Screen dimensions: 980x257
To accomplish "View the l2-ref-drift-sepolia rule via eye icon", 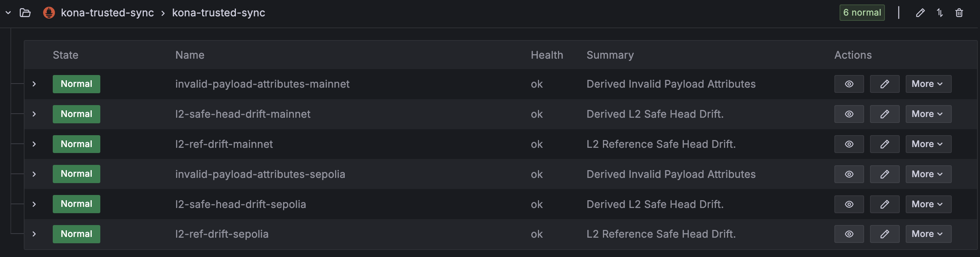I will [x=849, y=234].
